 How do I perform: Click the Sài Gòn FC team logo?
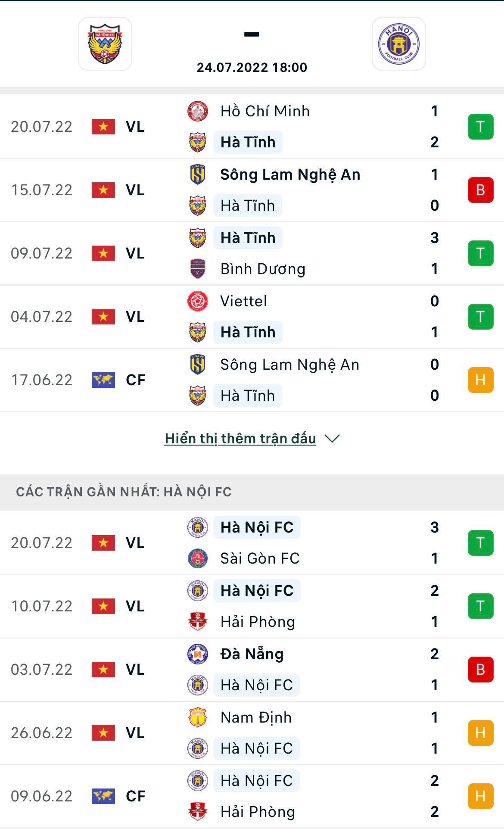coord(198,558)
